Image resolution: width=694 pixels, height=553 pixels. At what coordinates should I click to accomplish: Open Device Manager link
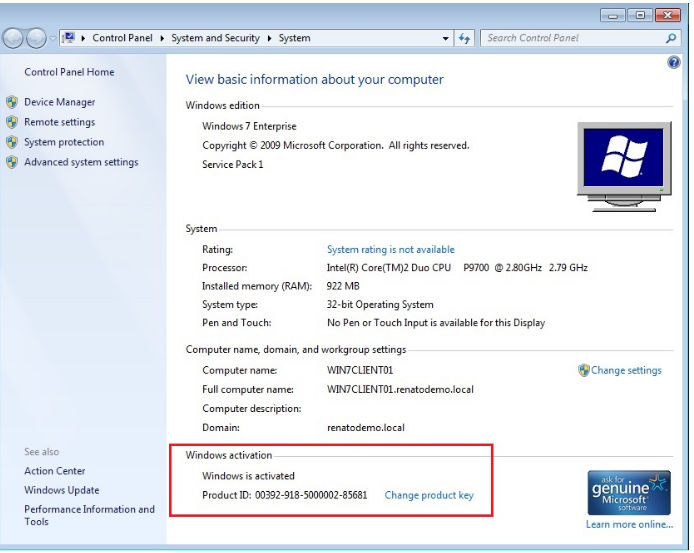click(x=60, y=102)
